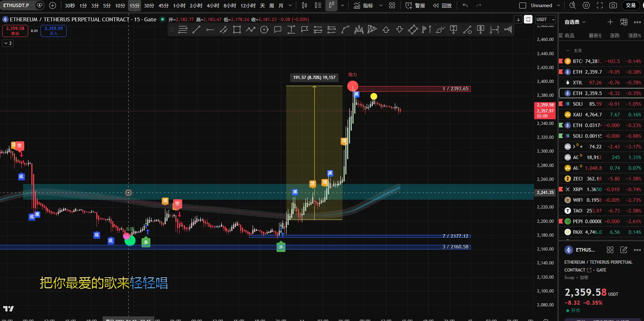
Task: Open the alert button 警报
Action: 415,5
